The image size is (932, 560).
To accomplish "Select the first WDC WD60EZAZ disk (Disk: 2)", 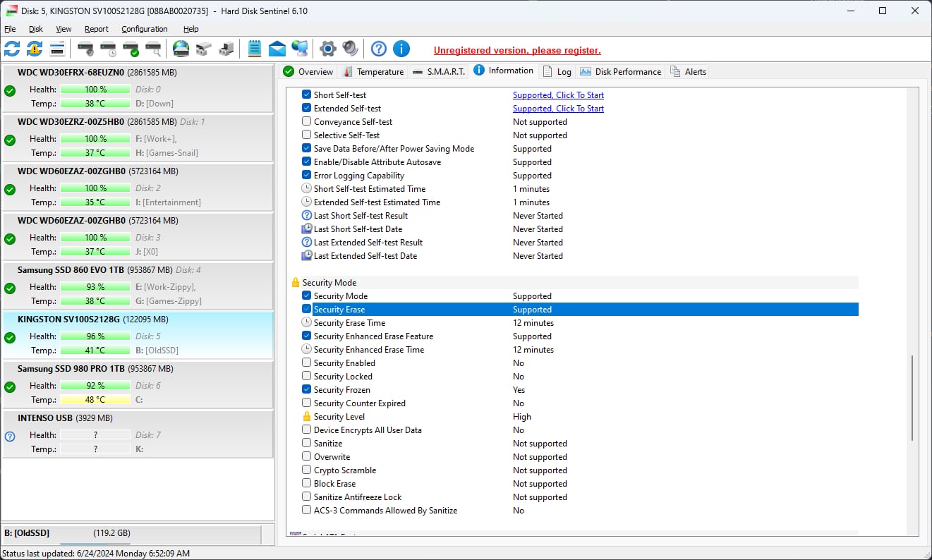I will [138, 187].
